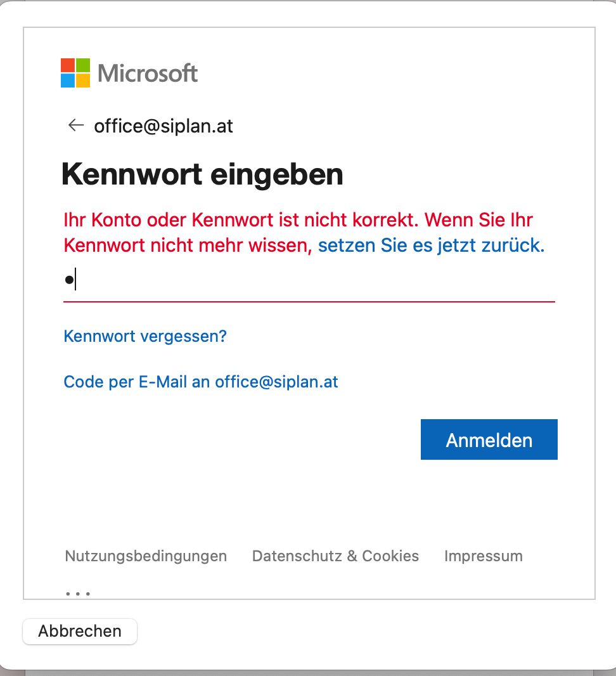The height and width of the screenshot is (676, 616).
Task: Open the Impressum footer link
Action: click(x=484, y=556)
